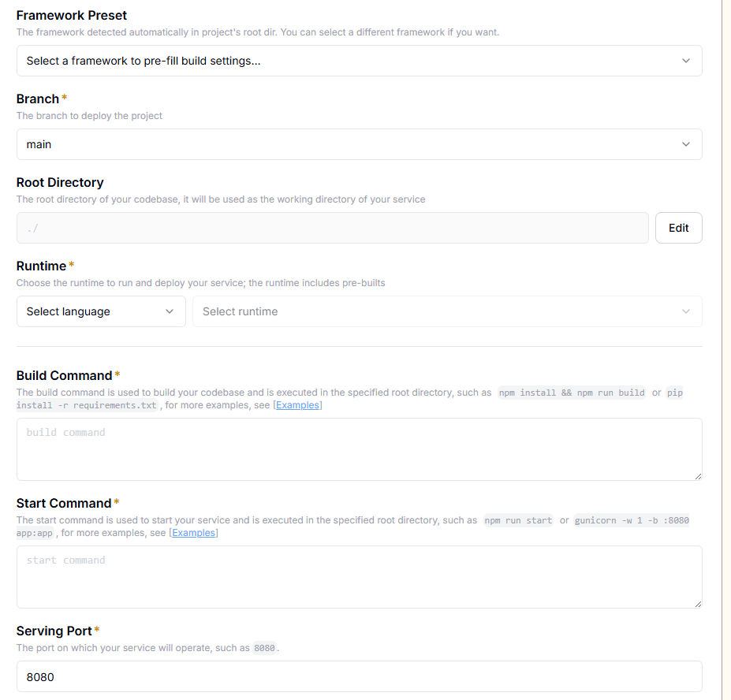This screenshot has width=731, height=700.
Task: Click the chevron icon in the Select runtime field
Action: [x=686, y=311]
